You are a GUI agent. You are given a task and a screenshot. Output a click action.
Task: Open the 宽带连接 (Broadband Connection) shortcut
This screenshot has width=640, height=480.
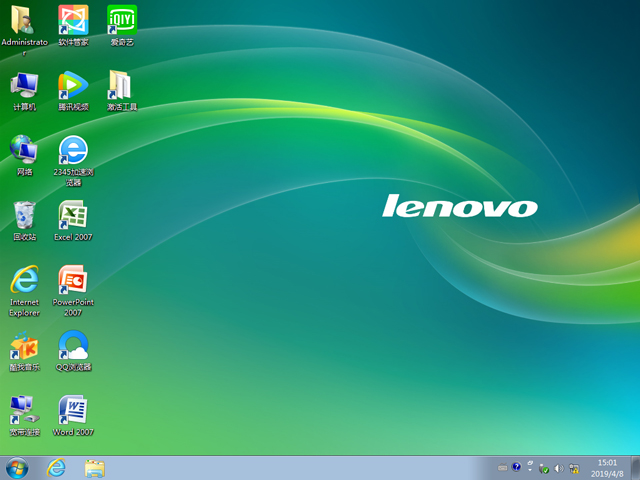[x=24, y=410]
